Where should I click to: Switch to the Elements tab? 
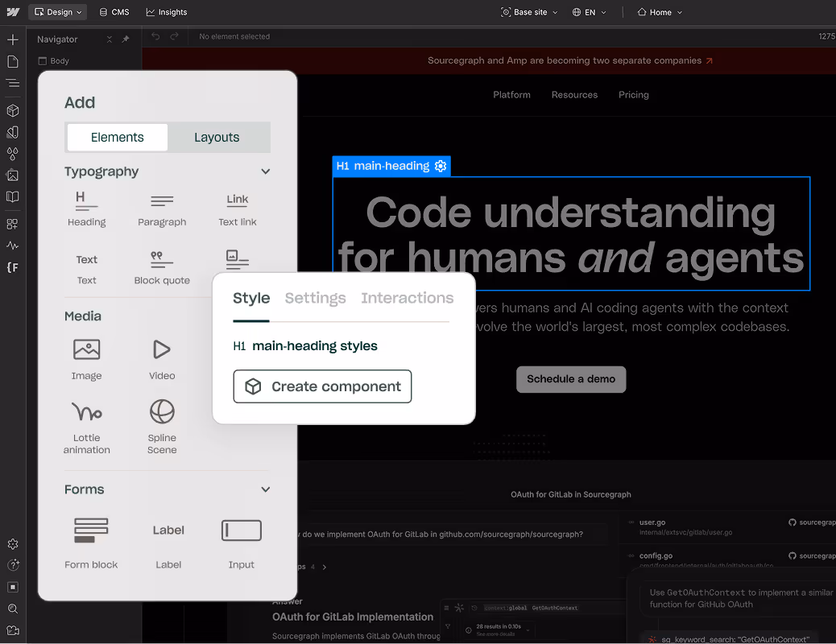coord(118,137)
